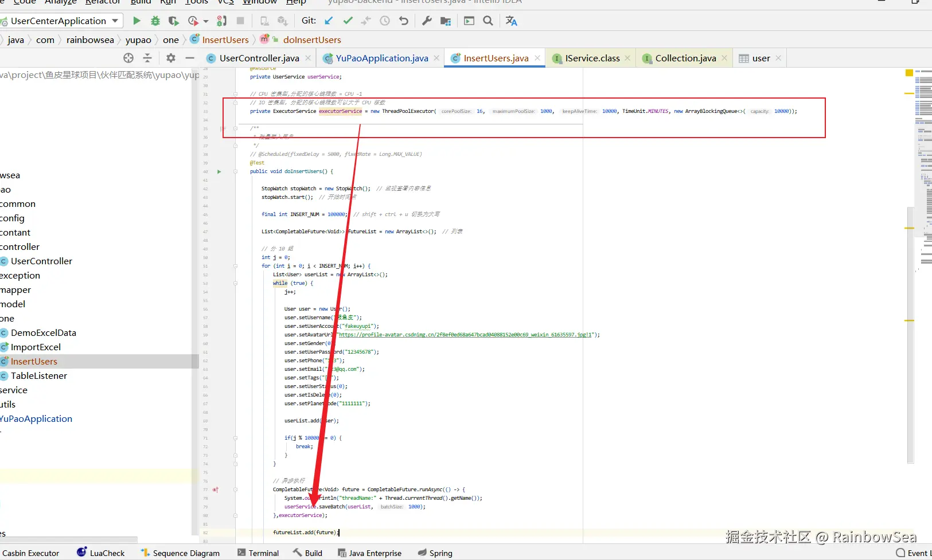Click the doInsertUsers breadcrumb

[312, 40]
